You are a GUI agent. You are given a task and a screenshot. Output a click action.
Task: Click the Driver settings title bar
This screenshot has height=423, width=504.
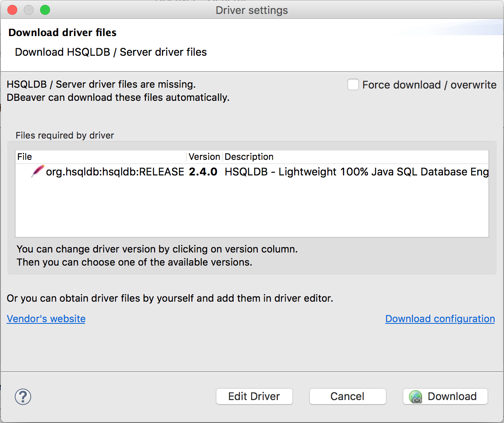252,10
